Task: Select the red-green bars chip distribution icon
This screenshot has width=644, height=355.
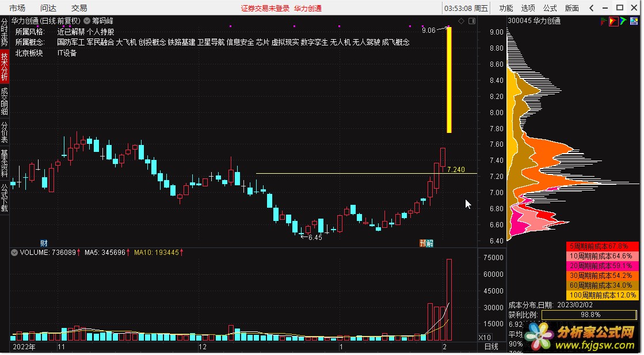Action: tap(604, 21)
